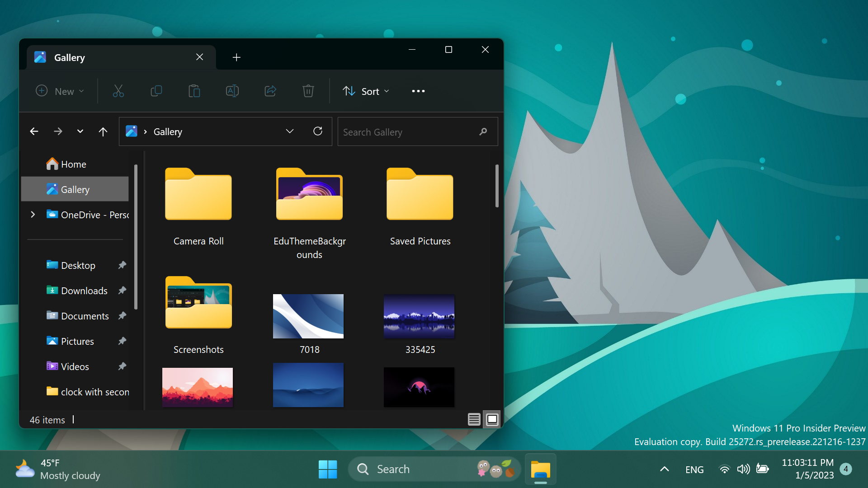This screenshot has width=868, height=488.
Task: Navigate up one folder level
Action: pyautogui.click(x=103, y=131)
